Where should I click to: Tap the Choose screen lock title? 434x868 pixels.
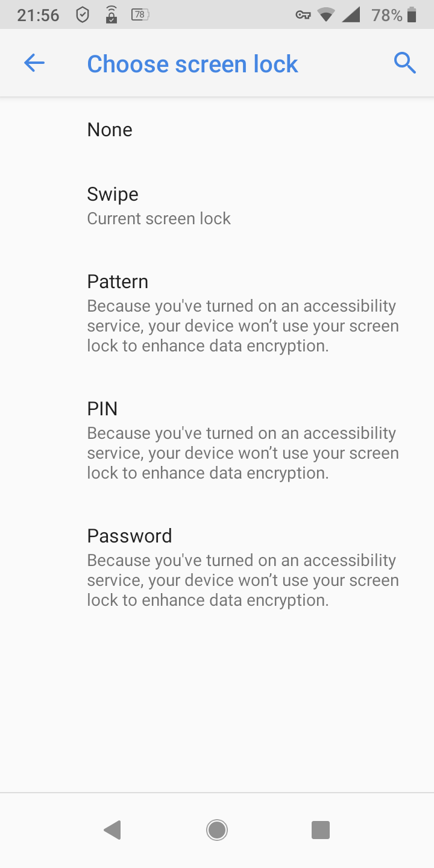coord(192,64)
